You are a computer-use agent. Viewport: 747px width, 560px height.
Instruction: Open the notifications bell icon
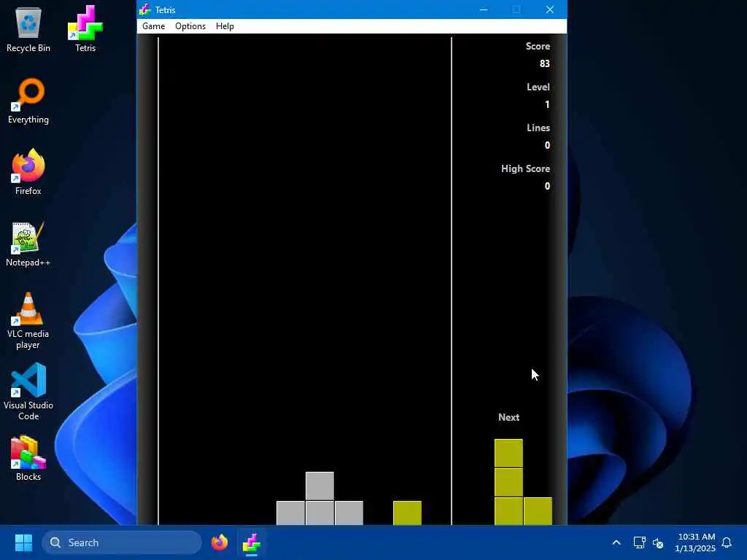tap(727, 542)
